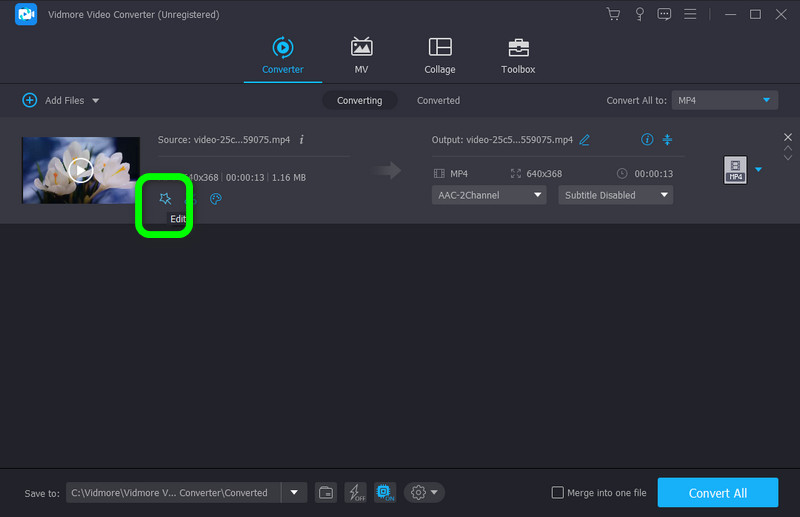Click the Edit star-wand icon
800x517 pixels.
tap(165, 199)
